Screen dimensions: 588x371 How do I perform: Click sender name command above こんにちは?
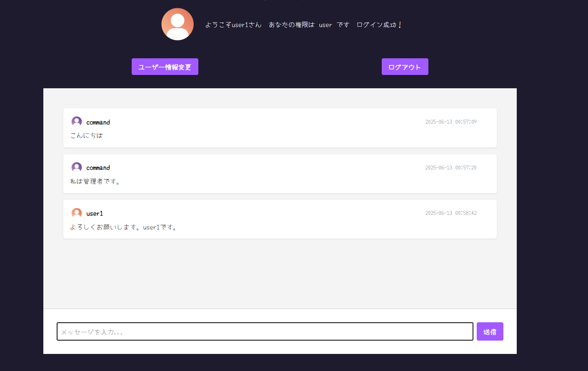(x=98, y=122)
